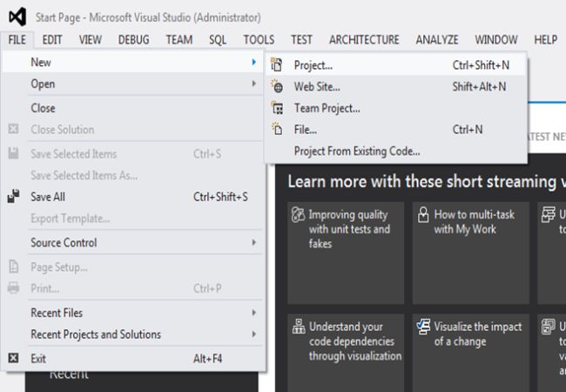Click the Save All disk icon
This screenshot has width=566, height=392.
tap(13, 197)
